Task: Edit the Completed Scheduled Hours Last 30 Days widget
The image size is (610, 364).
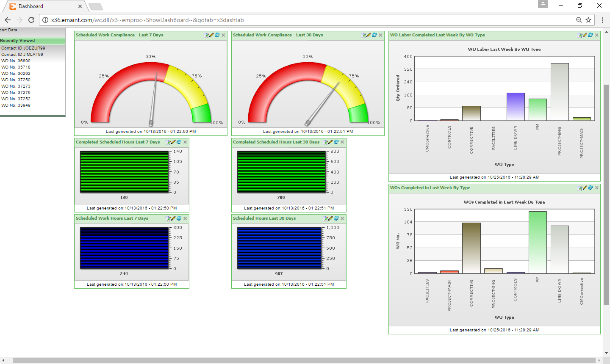Action: 331,142
